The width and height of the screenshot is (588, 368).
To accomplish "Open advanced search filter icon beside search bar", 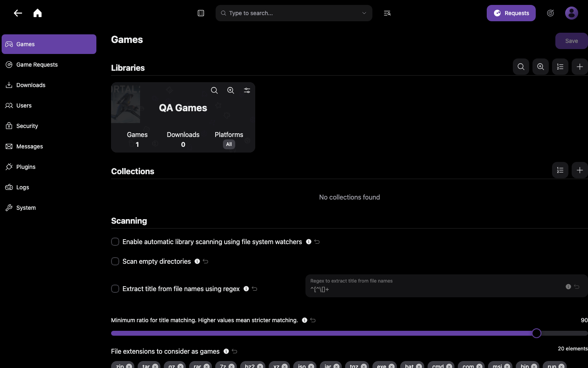I will (x=387, y=13).
